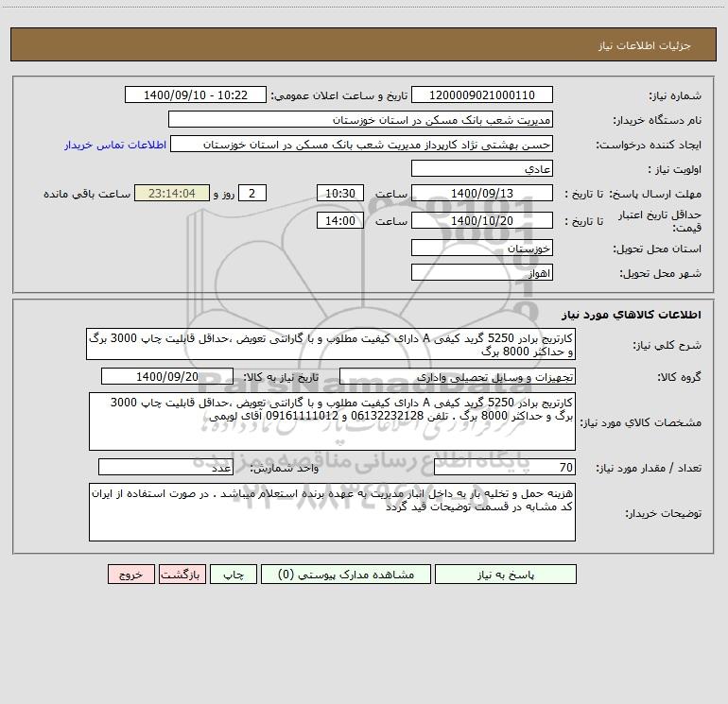Click the اولویت نیاز label
Screen dimensions: 728x704
675,169
